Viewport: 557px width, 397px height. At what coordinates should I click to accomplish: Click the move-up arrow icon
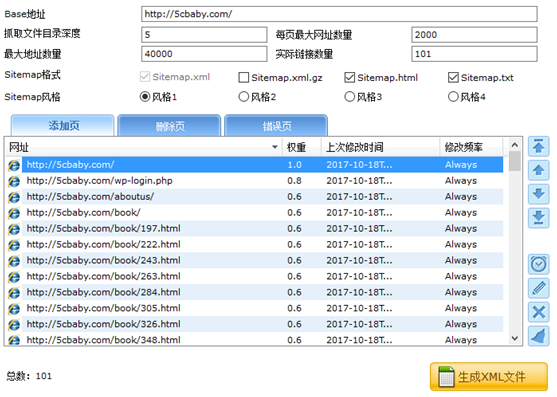(x=539, y=170)
